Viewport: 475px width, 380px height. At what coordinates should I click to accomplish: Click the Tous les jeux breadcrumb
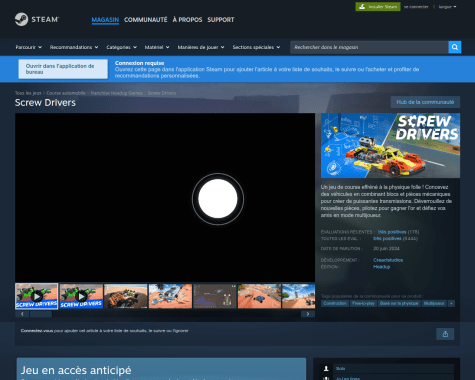coord(28,93)
